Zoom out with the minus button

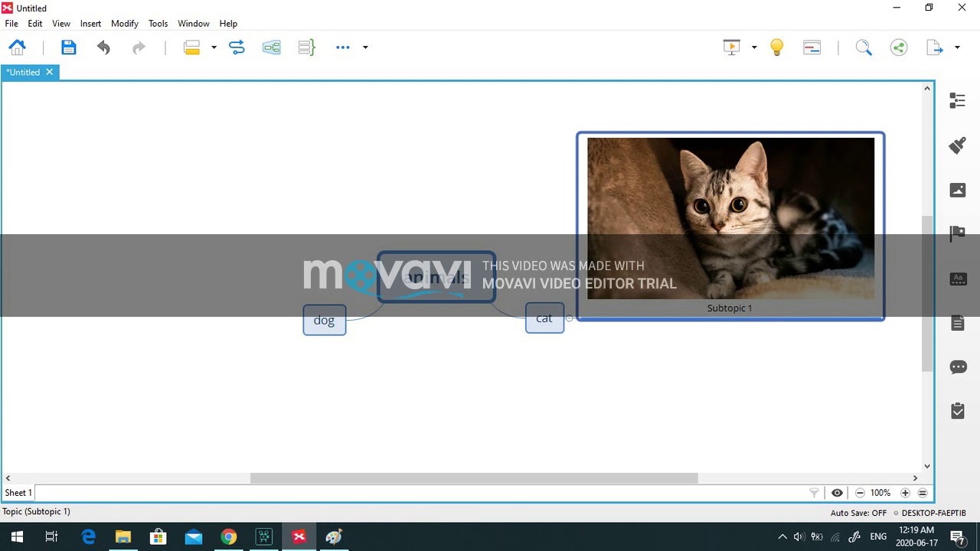coord(860,493)
